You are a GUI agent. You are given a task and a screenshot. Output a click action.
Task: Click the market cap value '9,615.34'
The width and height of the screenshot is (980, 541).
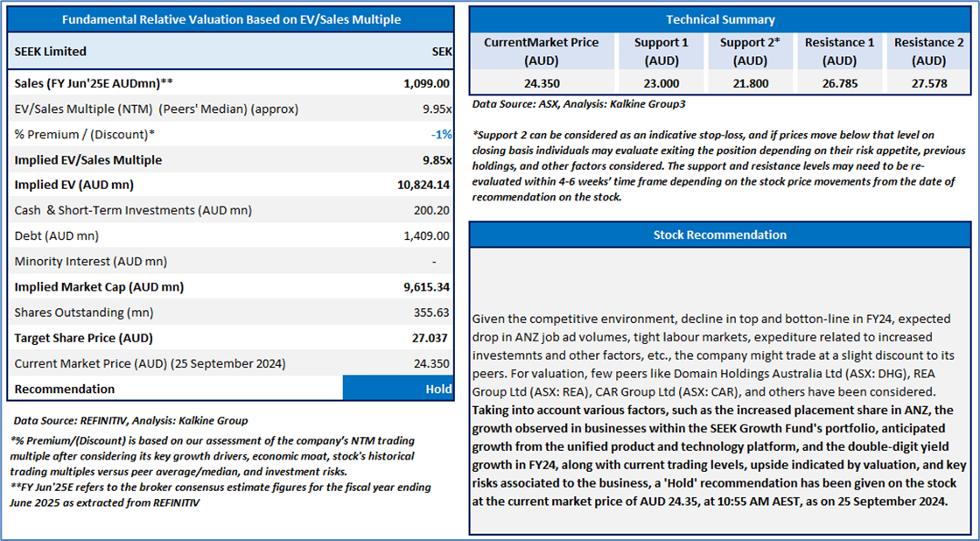point(427,287)
